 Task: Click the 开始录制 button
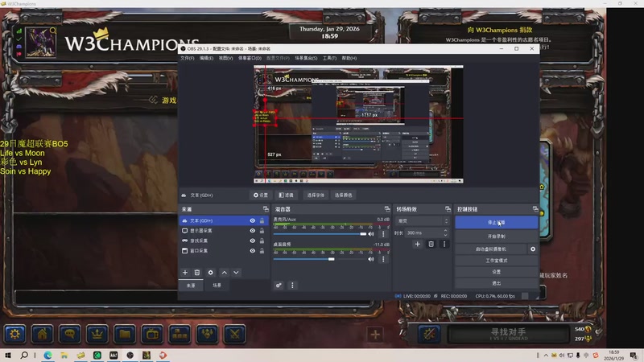tap(496, 237)
